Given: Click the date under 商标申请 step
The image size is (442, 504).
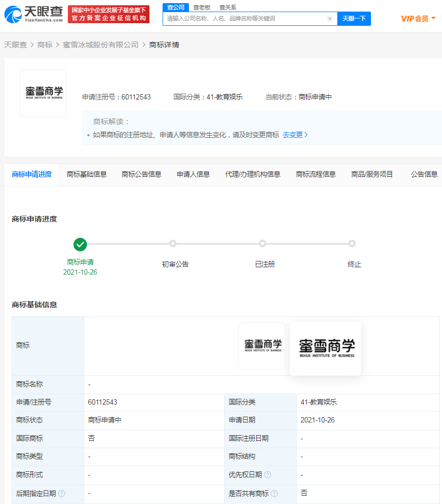Looking at the screenshot, I should point(80,272).
